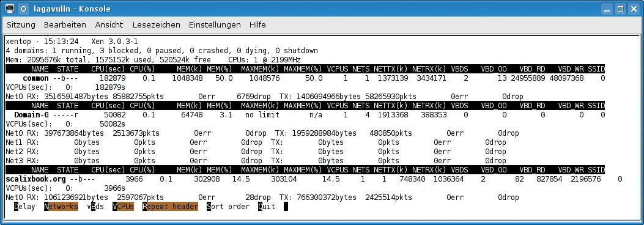Click the value 827854 in scalixbook.org row
The width and height of the screenshot is (644, 225).
(x=549, y=179)
